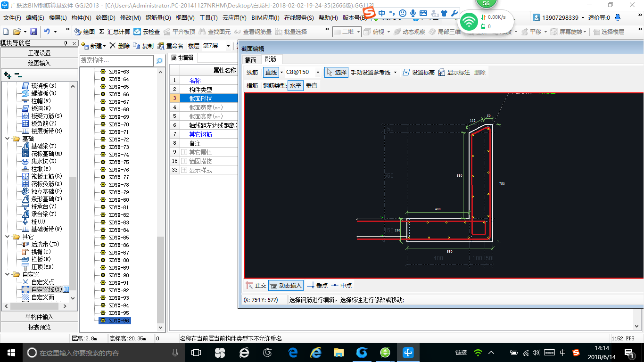
Task: Open the Task View taskbar icon
Action: click(196, 352)
